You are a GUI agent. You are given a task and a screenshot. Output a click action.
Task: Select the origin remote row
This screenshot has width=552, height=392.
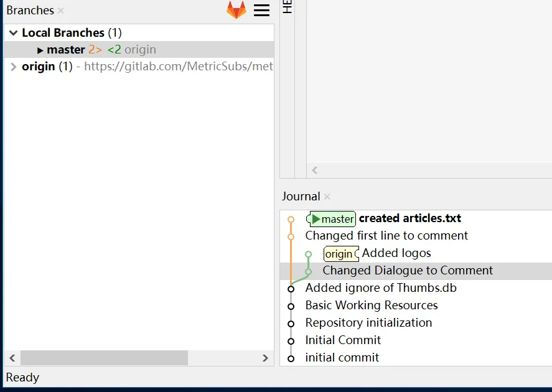[x=139, y=67]
